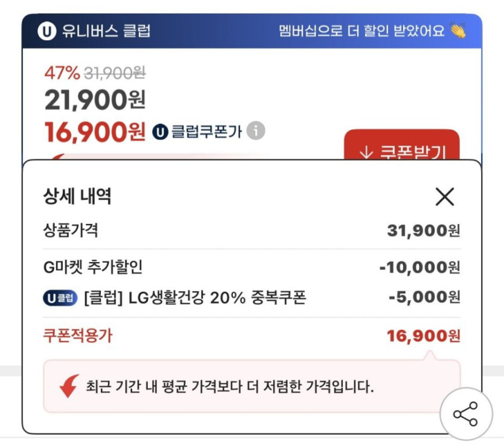Click the 평균 가격보다 더 저렴한 notice
504x448 pixels.
click(229, 386)
